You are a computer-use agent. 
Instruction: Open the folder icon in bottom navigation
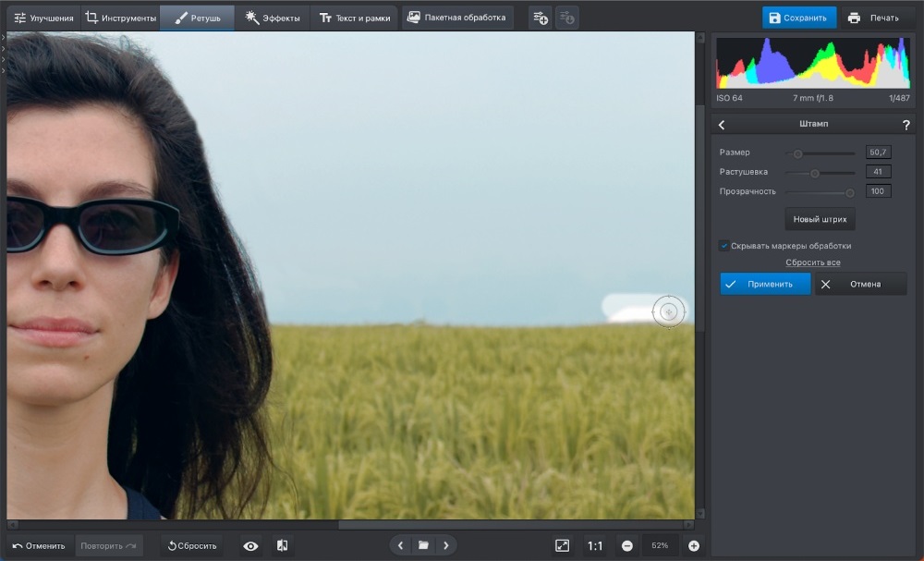coord(423,545)
